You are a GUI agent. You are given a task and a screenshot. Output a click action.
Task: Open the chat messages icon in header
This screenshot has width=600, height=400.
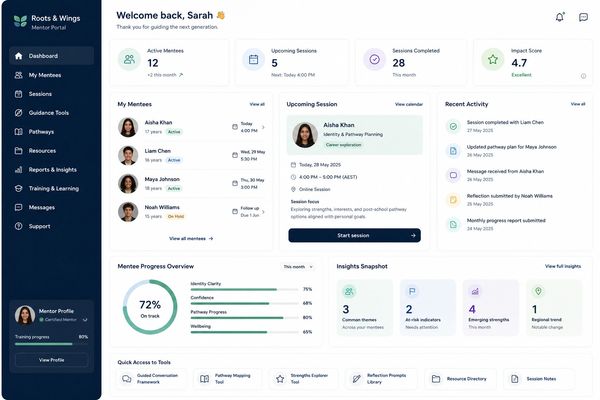coord(583,17)
